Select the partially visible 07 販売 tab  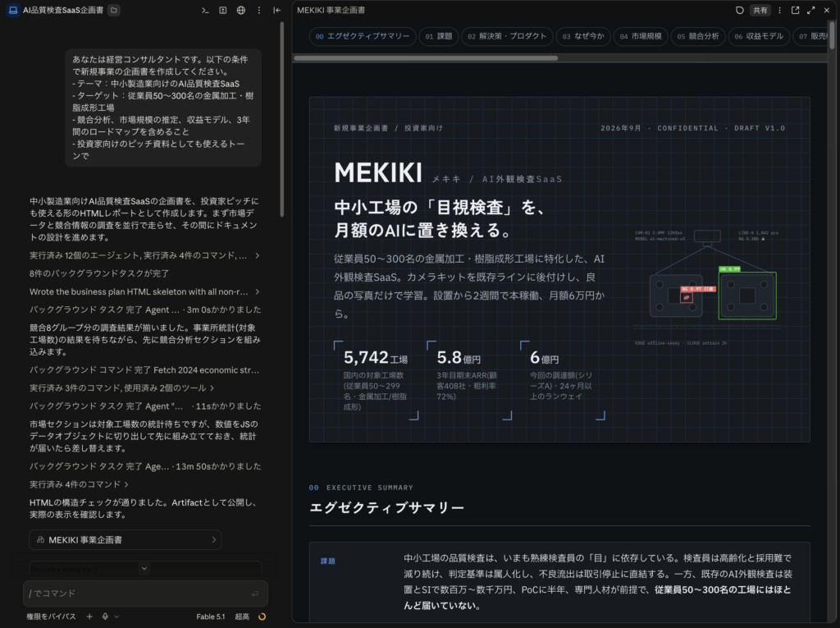[811, 36]
